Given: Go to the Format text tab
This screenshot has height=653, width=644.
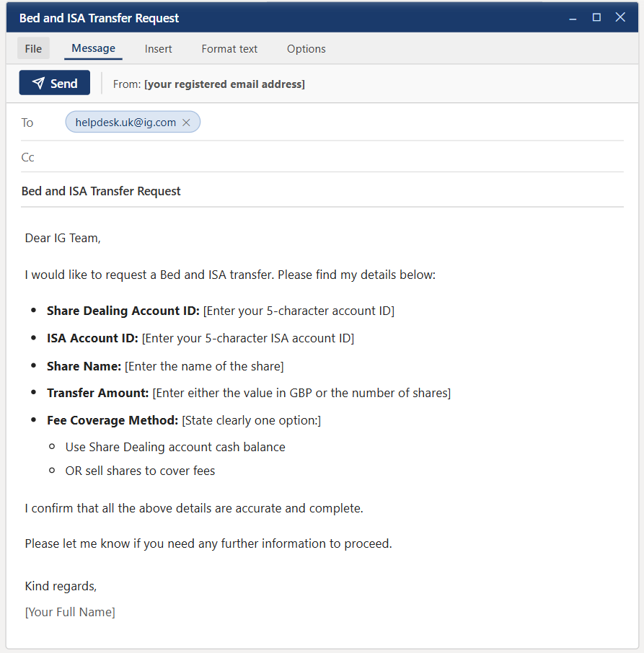Looking at the screenshot, I should pyautogui.click(x=229, y=49).
